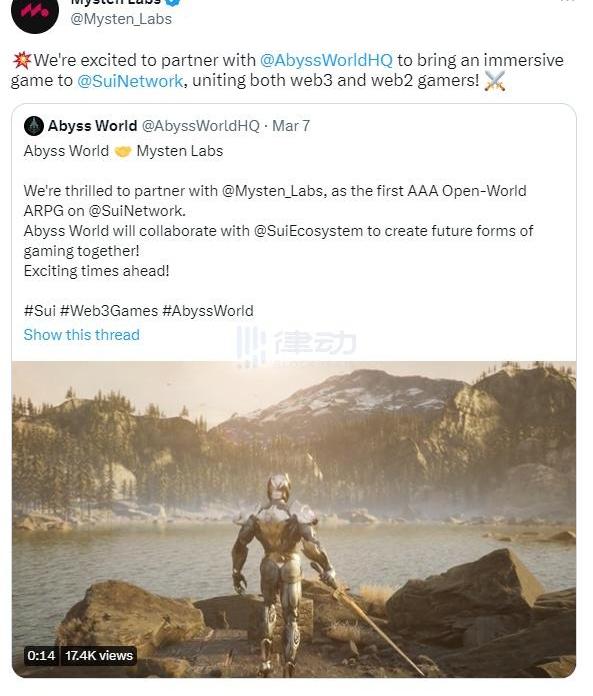Click the Mysten Labs verified badge

[x=173, y=2]
